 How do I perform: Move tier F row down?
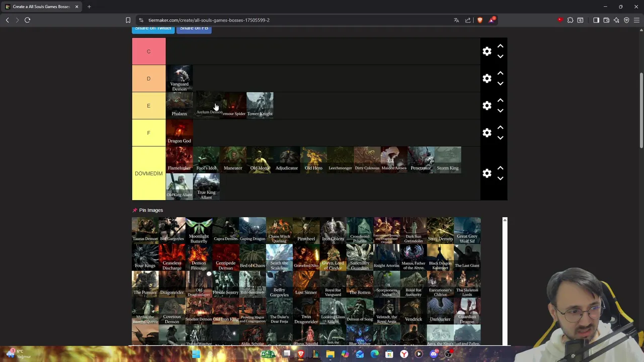500,138
